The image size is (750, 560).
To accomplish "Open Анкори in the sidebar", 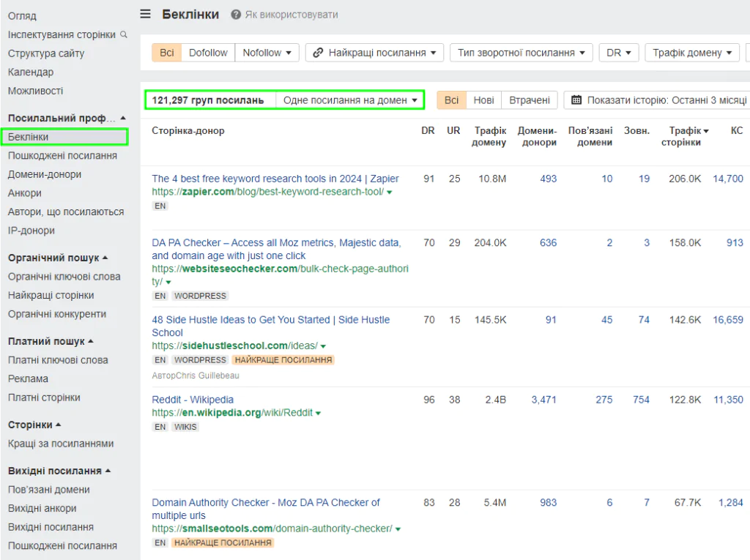I will click(x=24, y=193).
